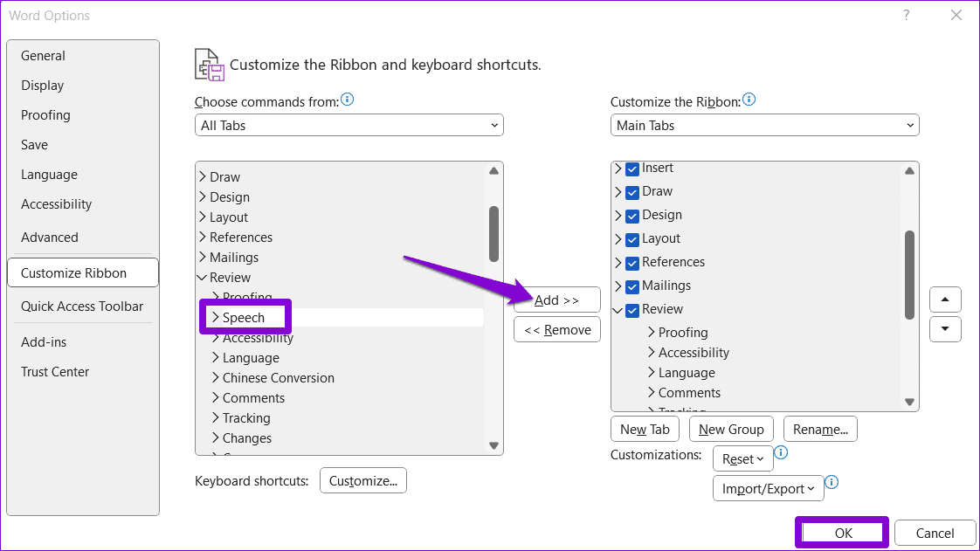Viewport: 980px width, 551px height.
Task: Uncheck the Layout tab checkbox
Action: click(x=631, y=240)
